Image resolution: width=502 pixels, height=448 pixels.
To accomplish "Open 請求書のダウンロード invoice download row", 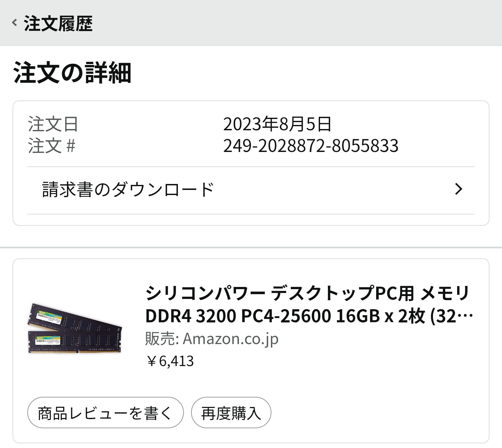I will (x=128, y=189).
